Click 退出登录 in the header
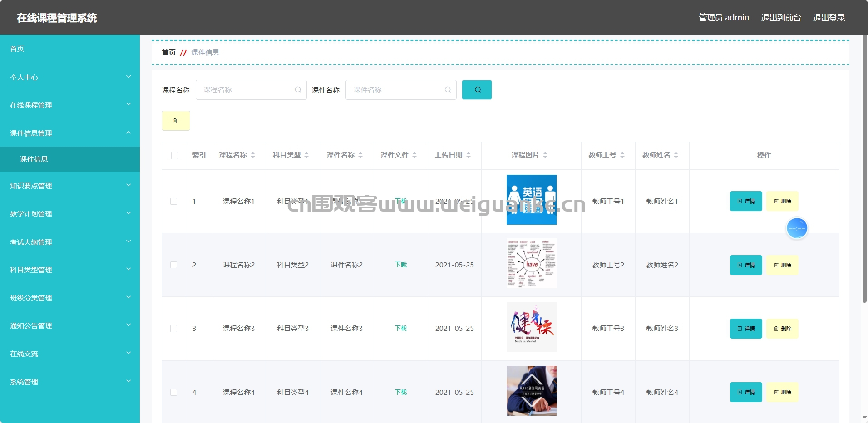This screenshot has width=868, height=423. point(829,18)
